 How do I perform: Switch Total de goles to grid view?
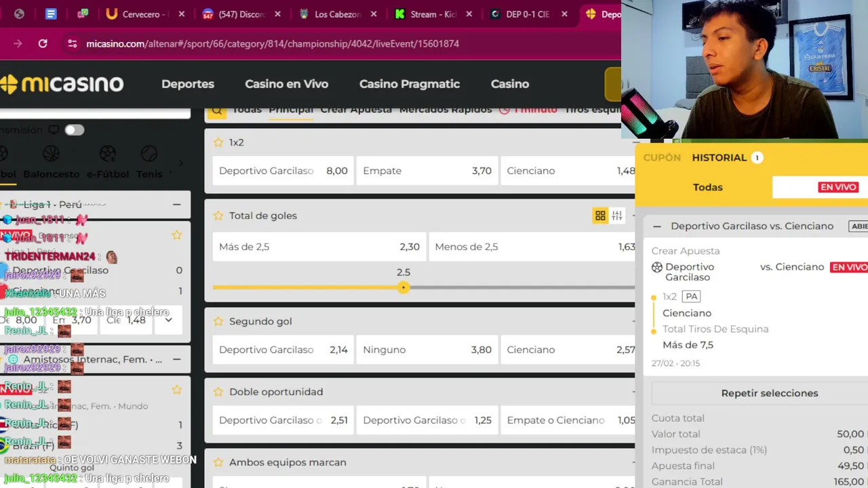coord(600,216)
